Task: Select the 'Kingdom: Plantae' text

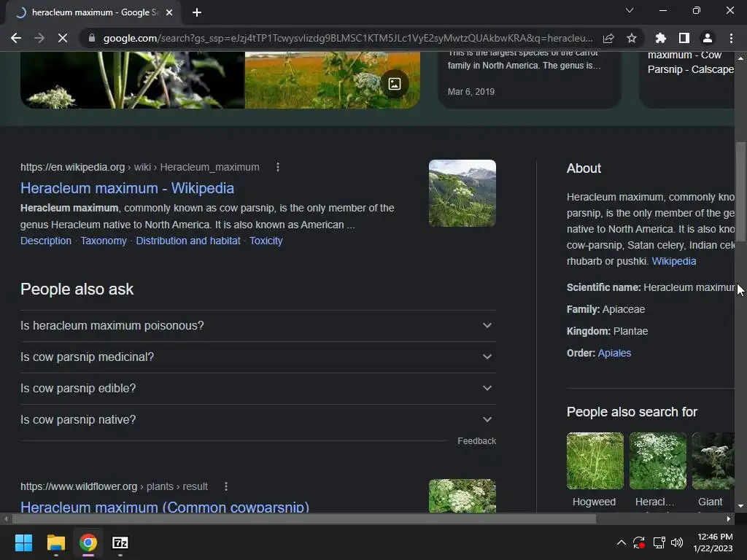Action: (608, 332)
